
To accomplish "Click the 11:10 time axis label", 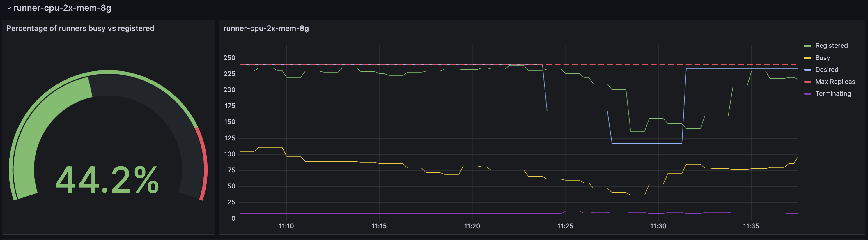I will point(286,226).
